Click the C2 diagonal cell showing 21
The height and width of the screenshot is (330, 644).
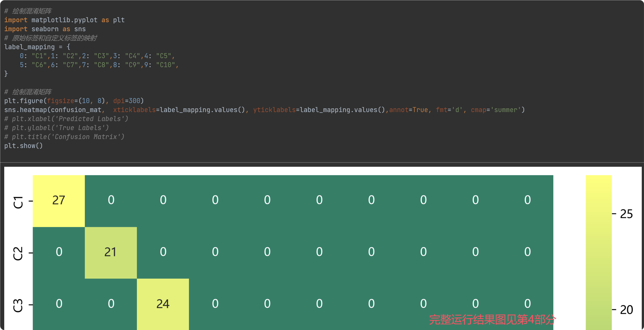click(111, 252)
